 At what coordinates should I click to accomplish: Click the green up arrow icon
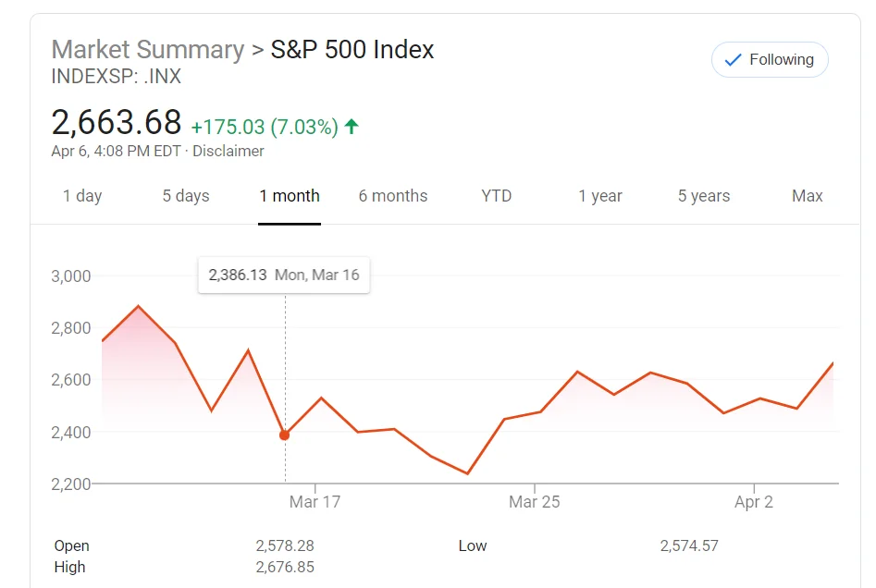coord(352,127)
